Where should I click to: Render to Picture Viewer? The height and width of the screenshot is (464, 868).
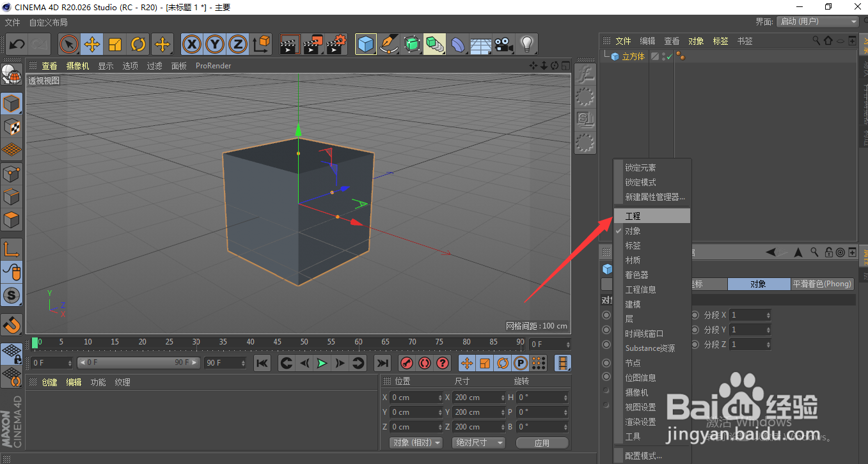click(x=313, y=44)
